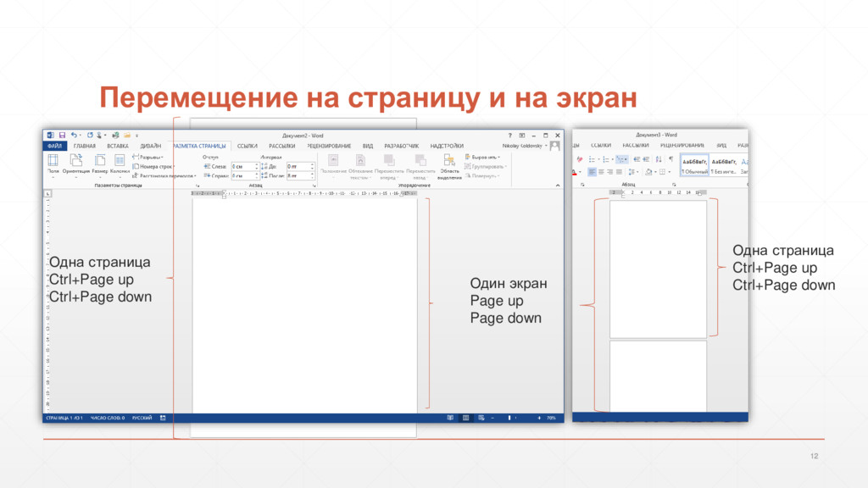Toggle justify alignment in Документ3 window
The width and height of the screenshot is (868, 488).
point(619,172)
